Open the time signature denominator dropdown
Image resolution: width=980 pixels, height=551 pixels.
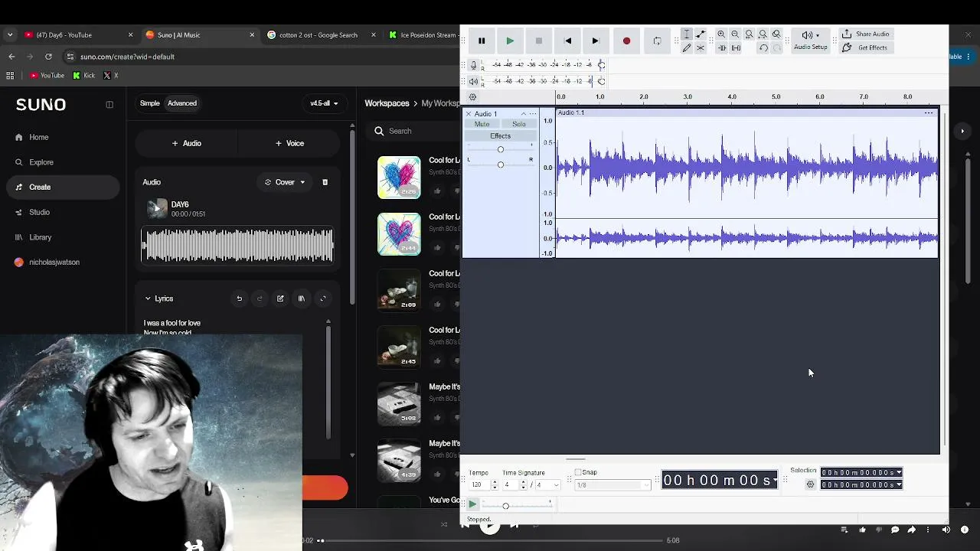(x=547, y=485)
